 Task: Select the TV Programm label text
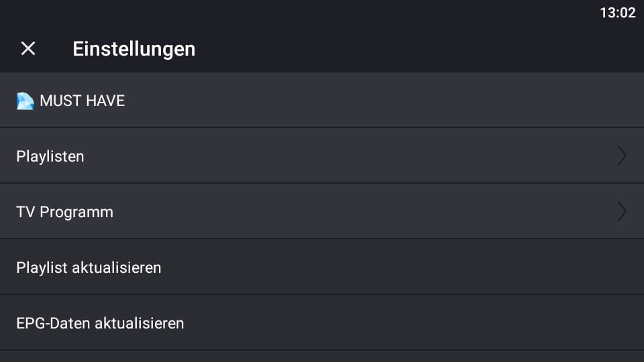coord(64,212)
